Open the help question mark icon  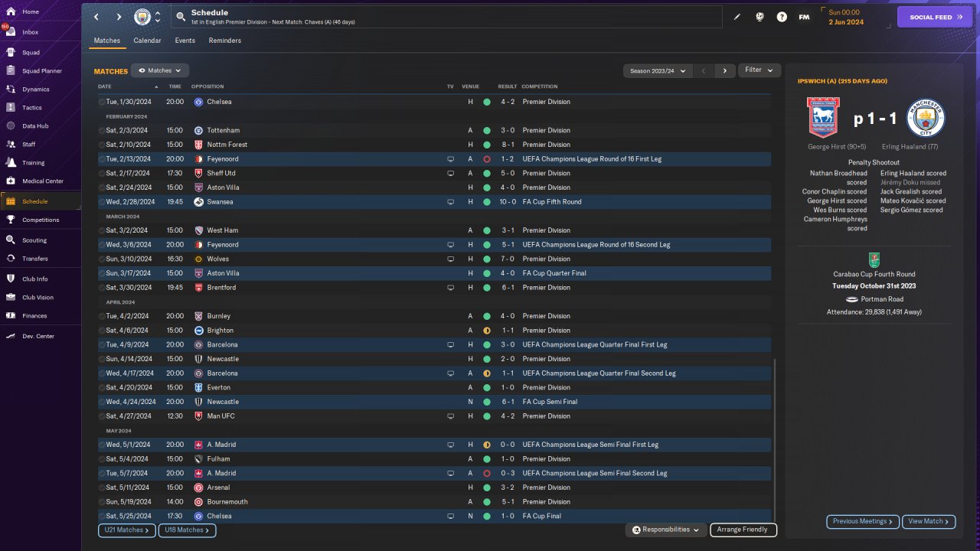point(782,17)
